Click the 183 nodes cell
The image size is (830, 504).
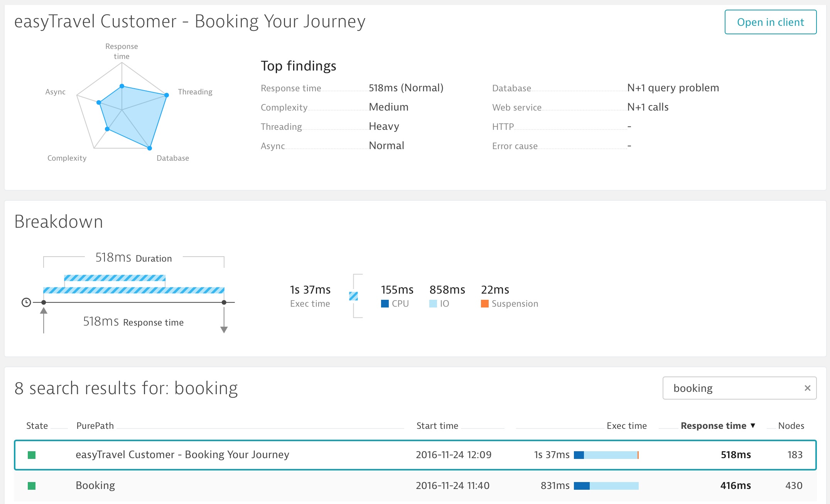[x=795, y=455]
